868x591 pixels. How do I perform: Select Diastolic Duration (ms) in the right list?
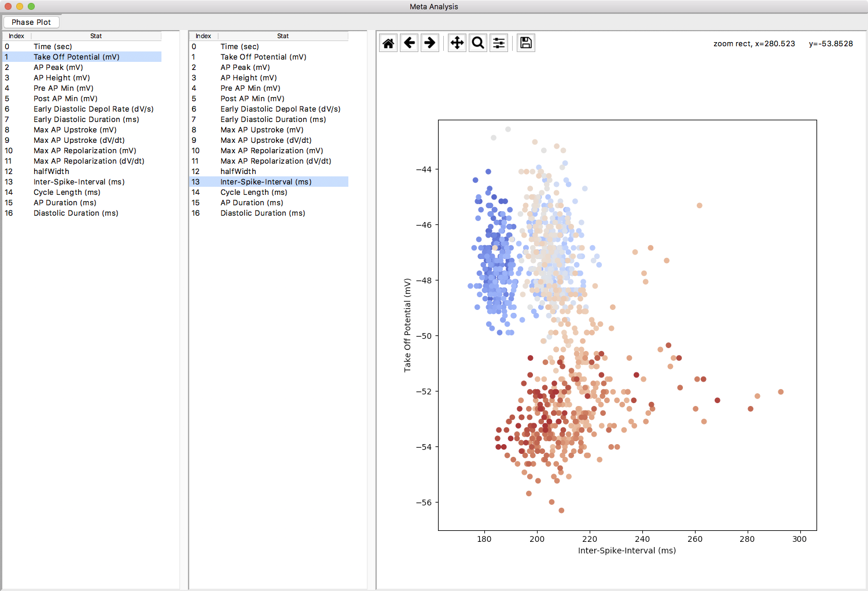(269, 213)
